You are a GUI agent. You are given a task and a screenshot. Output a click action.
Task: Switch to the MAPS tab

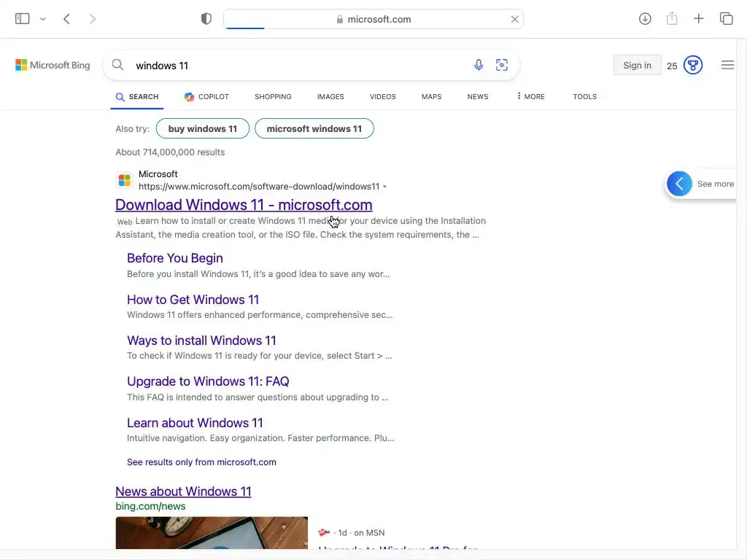pos(432,97)
